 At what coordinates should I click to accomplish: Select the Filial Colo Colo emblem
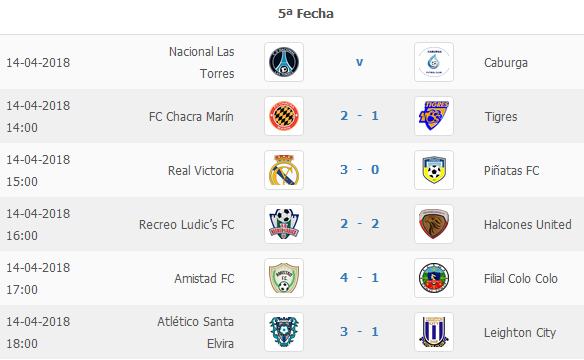pos(434,278)
